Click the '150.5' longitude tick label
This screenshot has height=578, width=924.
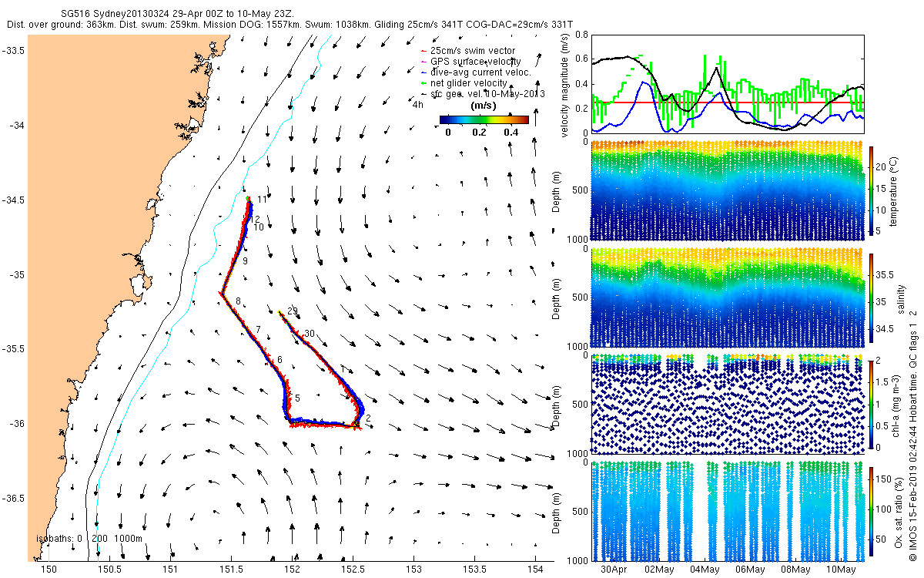click(109, 570)
